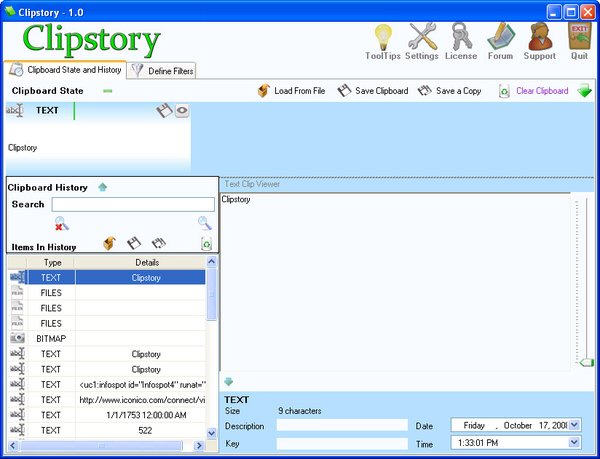This screenshot has height=459, width=600.
Task: Click green down arrow beside Clear Clipboard
Action: click(x=584, y=91)
